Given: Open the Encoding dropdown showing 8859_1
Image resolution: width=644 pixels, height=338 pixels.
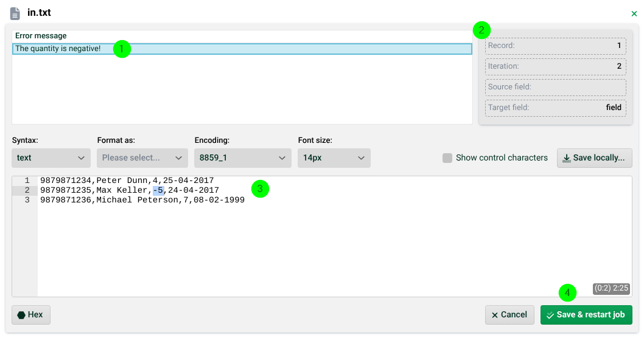Looking at the screenshot, I should (x=242, y=158).
